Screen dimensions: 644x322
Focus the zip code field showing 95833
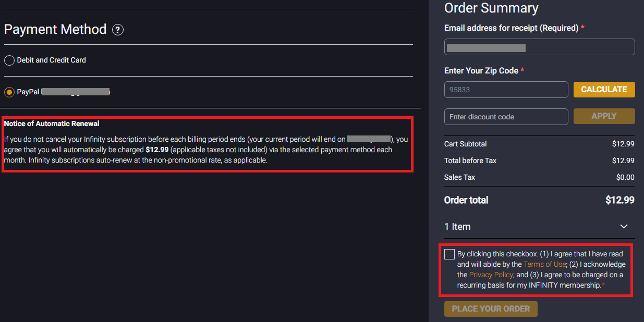[x=506, y=90]
